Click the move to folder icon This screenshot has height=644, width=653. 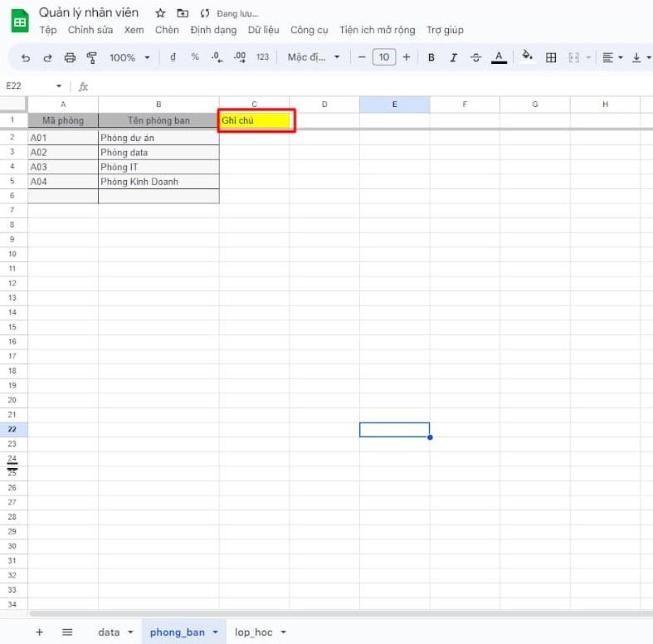click(x=183, y=13)
